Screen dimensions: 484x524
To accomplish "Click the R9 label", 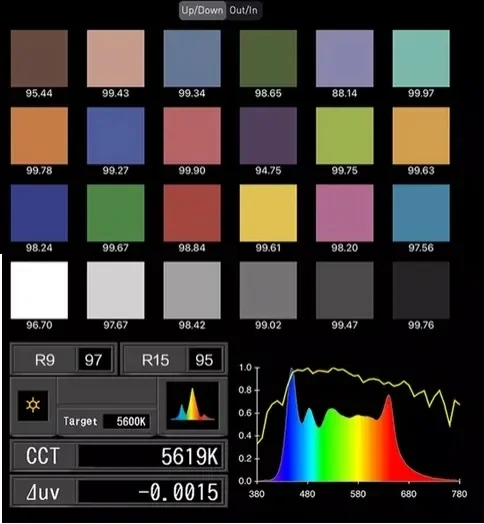I will click(45, 360).
